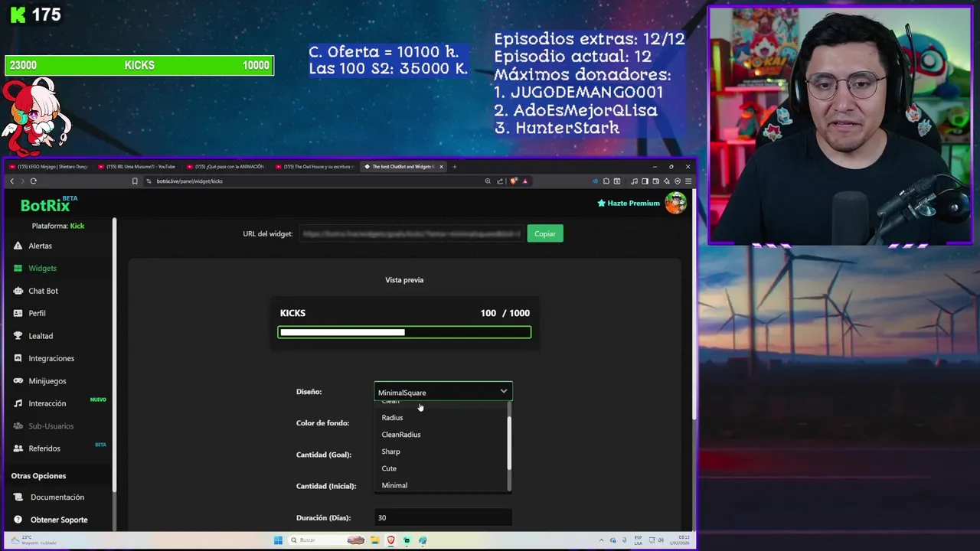Click the Perfil sidebar icon
The image size is (980, 551).
(x=18, y=313)
